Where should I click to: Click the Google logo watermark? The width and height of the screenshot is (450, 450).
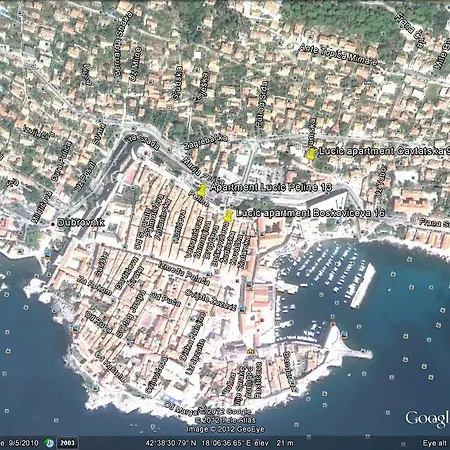coord(427,419)
